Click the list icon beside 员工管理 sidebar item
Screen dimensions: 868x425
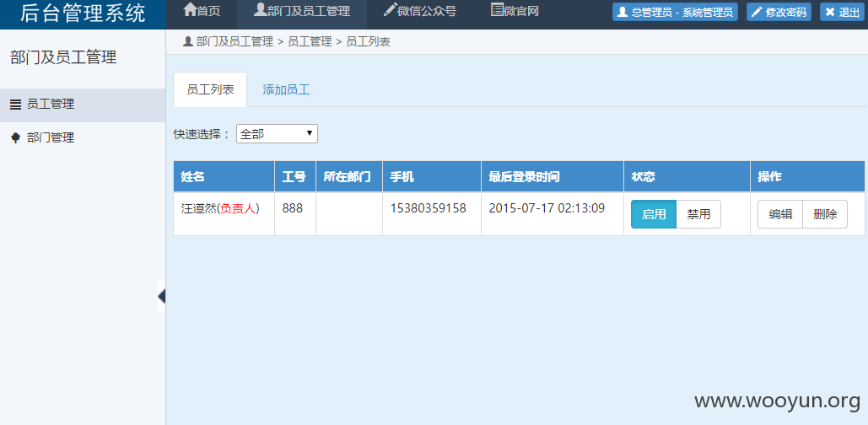click(16, 104)
